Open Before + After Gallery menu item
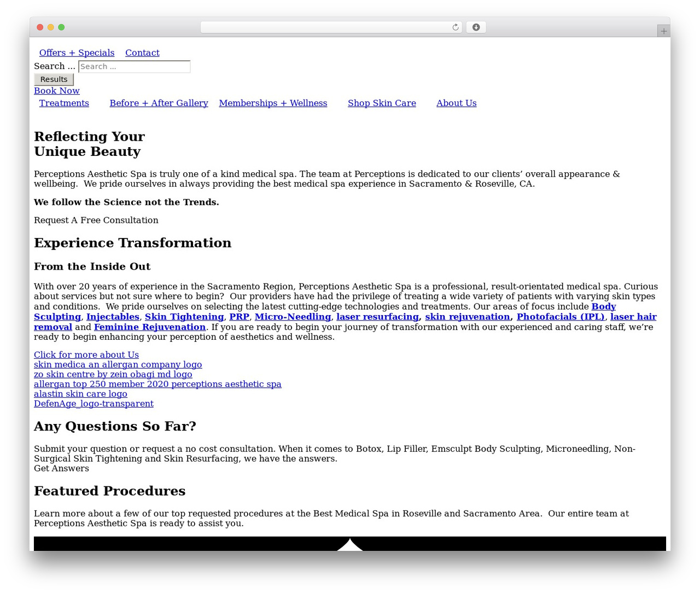This screenshot has height=593, width=700. pos(159,103)
